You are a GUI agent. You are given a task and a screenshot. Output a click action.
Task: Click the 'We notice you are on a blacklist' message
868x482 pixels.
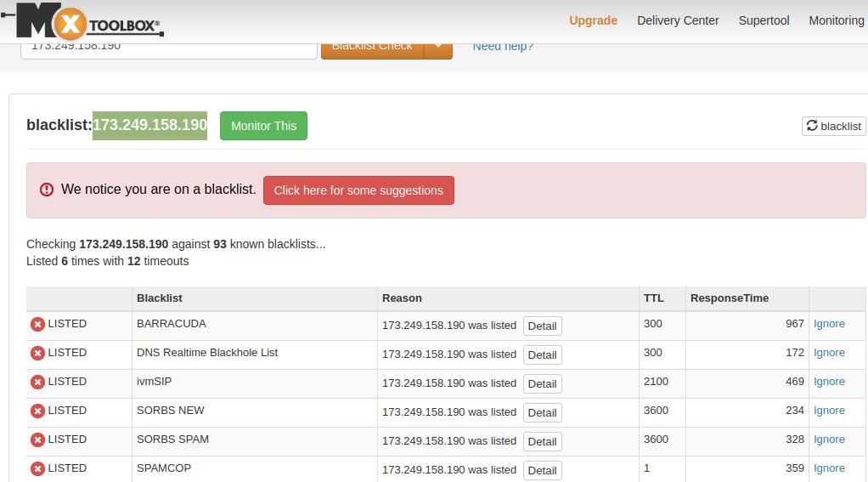coord(158,190)
